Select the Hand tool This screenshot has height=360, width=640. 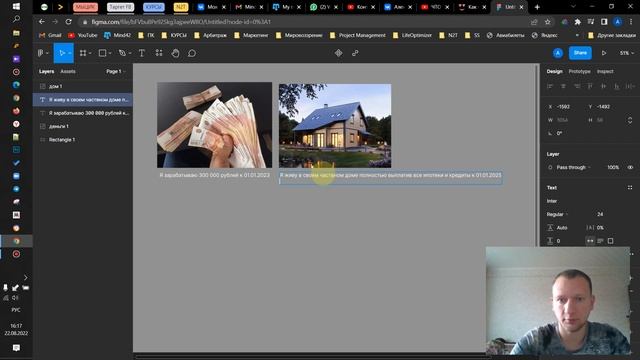tap(176, 53)
